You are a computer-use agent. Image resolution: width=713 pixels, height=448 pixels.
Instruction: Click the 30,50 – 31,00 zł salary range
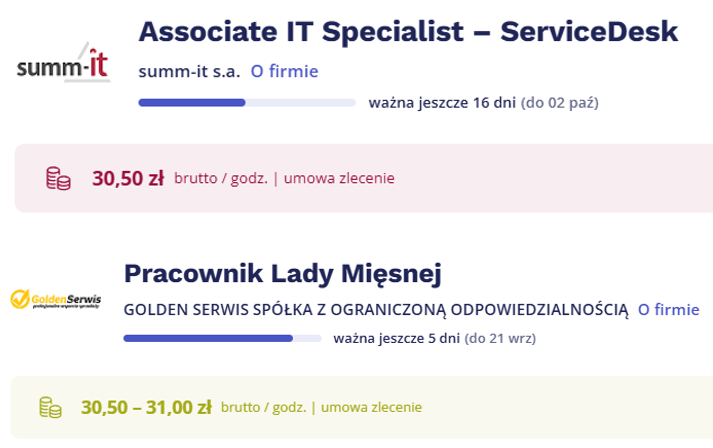pos(146,408)
